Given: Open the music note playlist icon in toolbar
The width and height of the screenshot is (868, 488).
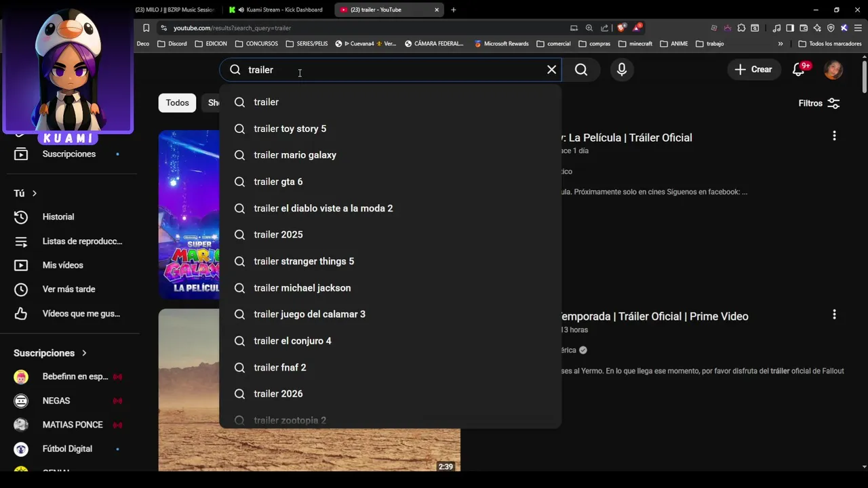Looking at the screenshot, I should (x=776, y=28).
